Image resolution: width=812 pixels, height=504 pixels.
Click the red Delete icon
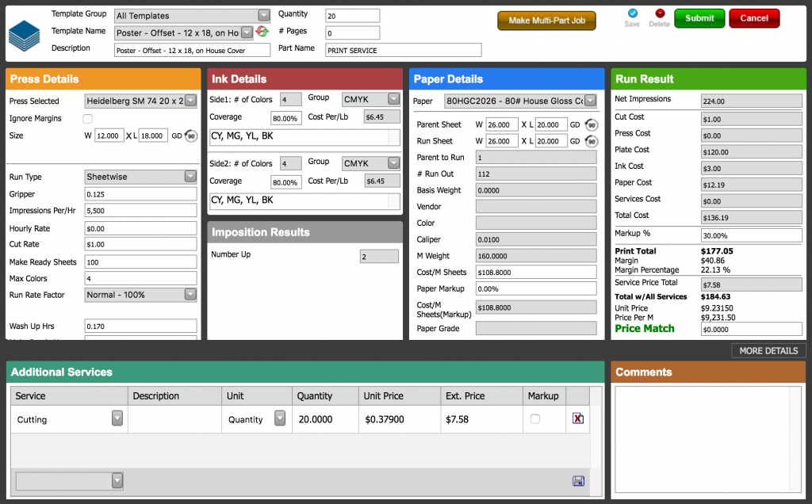tap(659, 13)
